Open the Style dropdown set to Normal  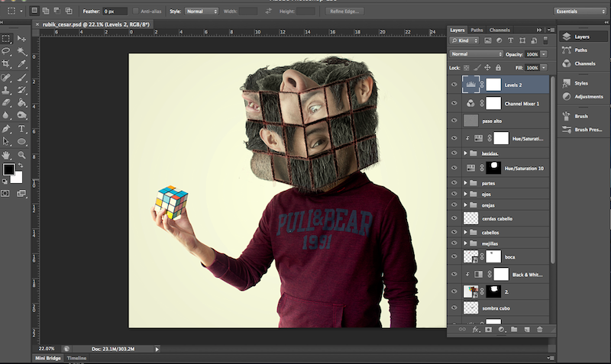(202, 11)
